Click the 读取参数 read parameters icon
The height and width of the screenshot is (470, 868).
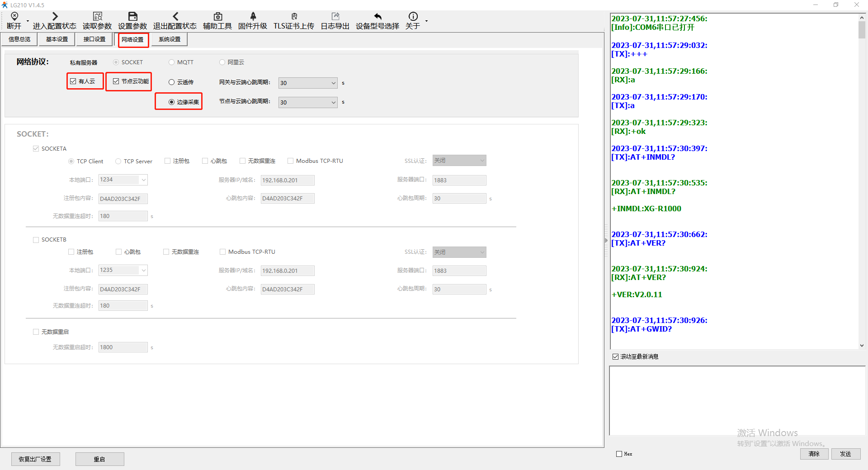(97, 17)
